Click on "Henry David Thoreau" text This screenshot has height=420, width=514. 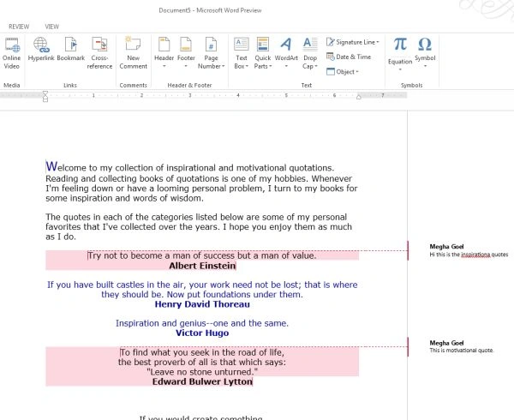202,304
